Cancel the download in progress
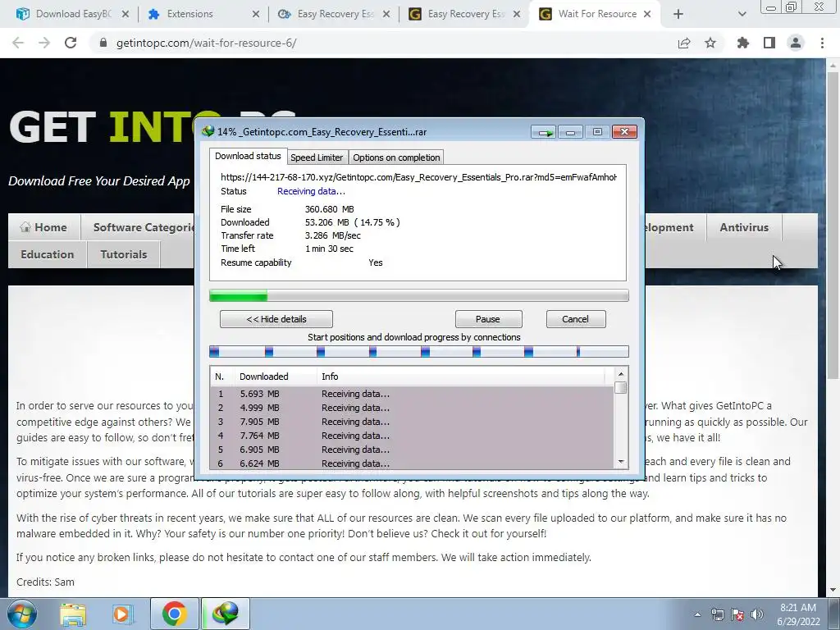Viewport: 840px width, 630px height. [x=575, y=319]
